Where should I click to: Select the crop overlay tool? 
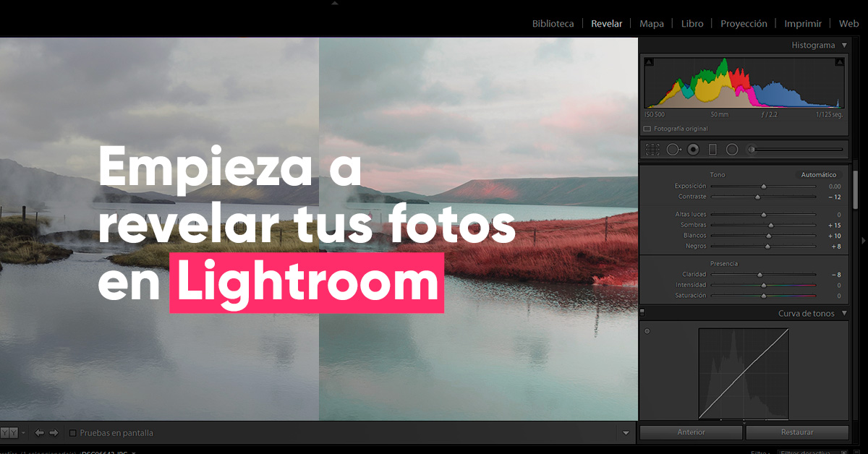click(652, 150)
